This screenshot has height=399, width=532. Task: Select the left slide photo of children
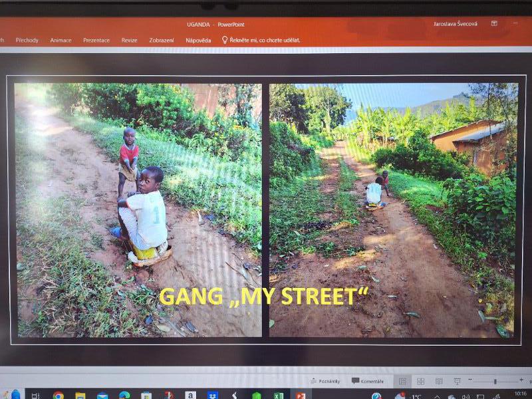pos(138,209)
